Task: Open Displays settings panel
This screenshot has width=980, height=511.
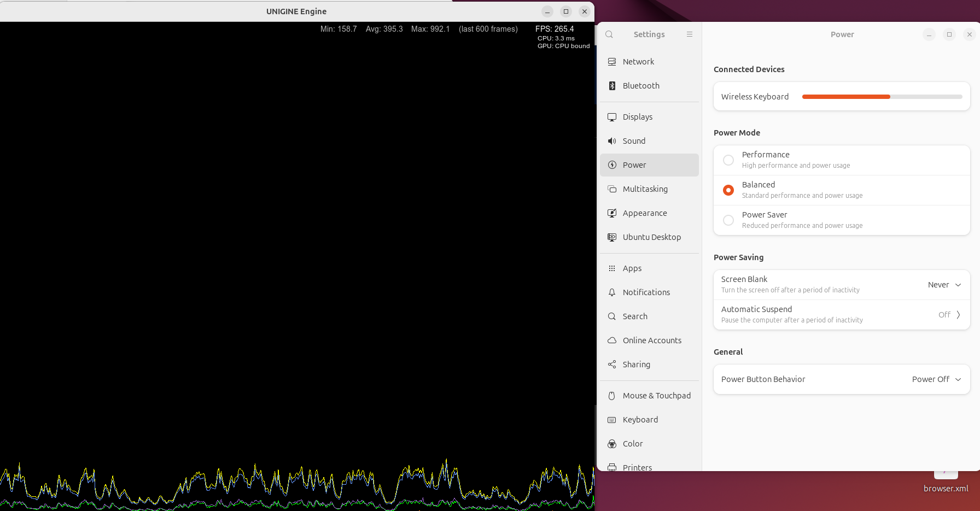Action: 649,117
